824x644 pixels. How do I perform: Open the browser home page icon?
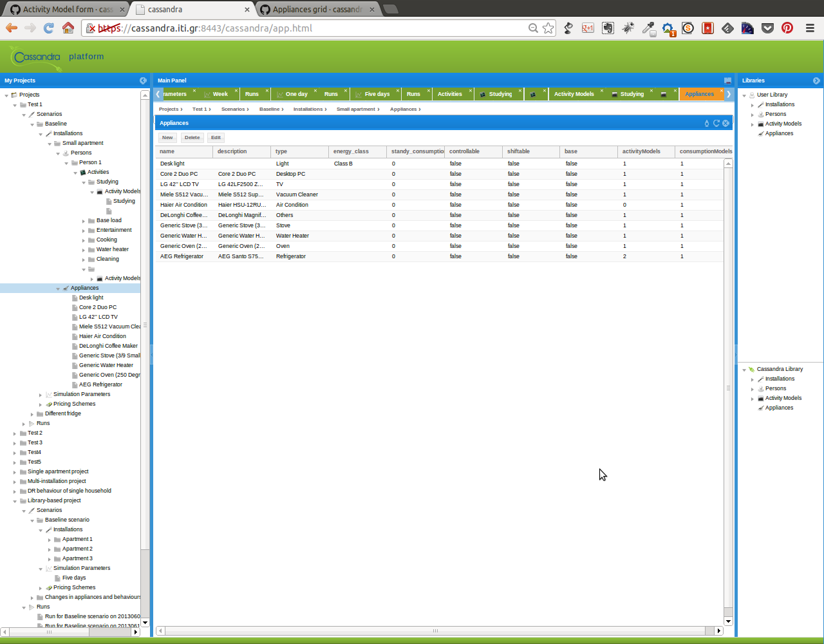pos(68,28)
